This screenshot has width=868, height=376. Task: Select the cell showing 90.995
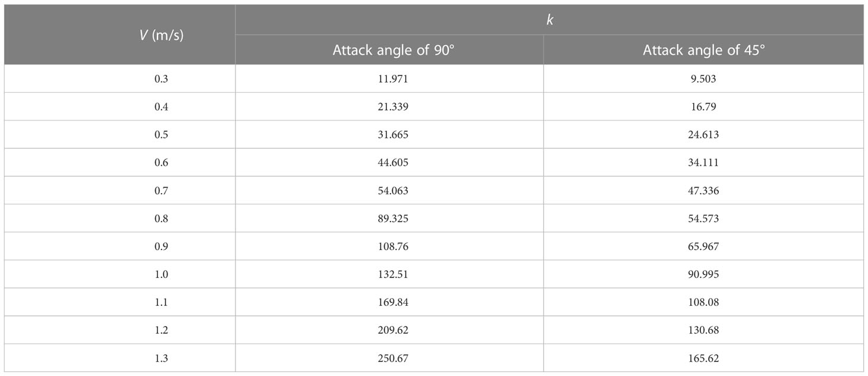click(x=704, y=274)
